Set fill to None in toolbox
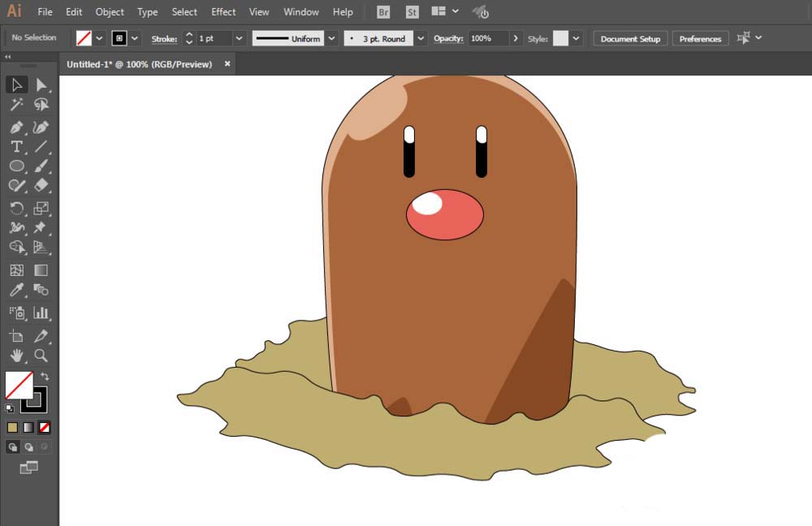The width and height of the screenshot is (812, 526). [x=45, y=427]
